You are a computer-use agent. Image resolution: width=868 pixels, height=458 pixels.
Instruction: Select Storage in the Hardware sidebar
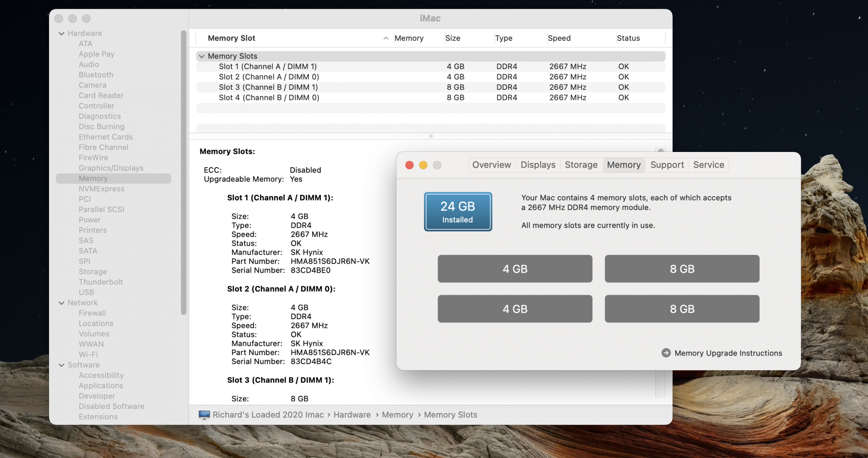93,272
